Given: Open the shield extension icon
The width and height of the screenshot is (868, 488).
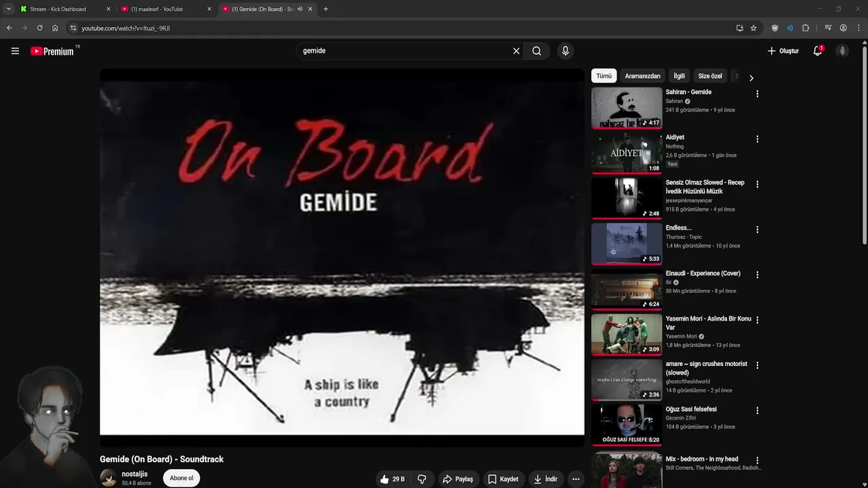Looking at the screenshot, I should point(775,28).
